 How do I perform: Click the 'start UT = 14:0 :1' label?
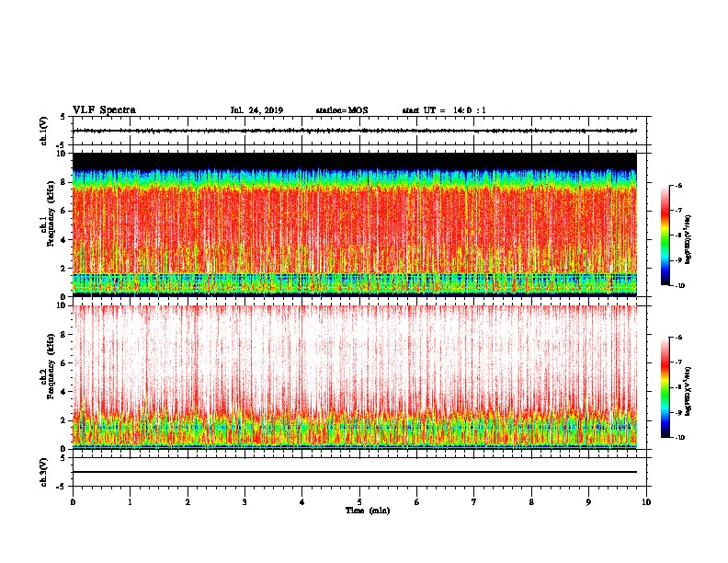click(x=444, y=110)
